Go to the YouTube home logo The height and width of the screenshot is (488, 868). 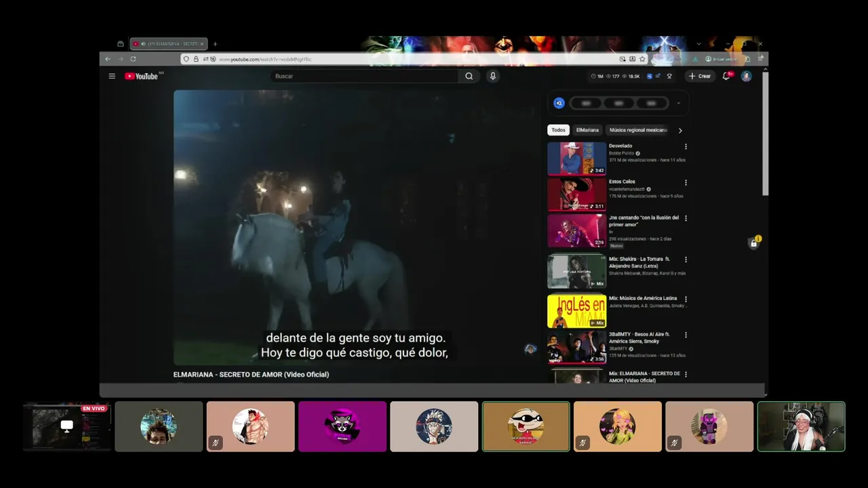pyautogui.click(x=141, y=76)
